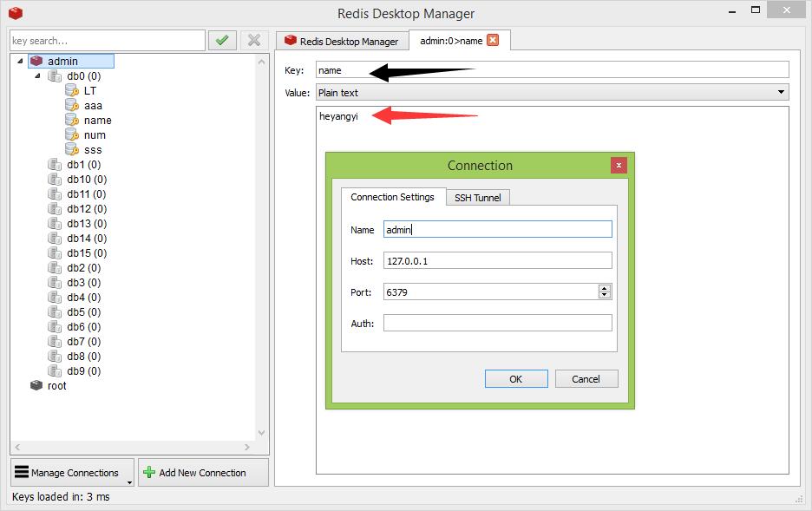Collapse the db0 database tree node
812x511 pixels.
click(38, 76)
